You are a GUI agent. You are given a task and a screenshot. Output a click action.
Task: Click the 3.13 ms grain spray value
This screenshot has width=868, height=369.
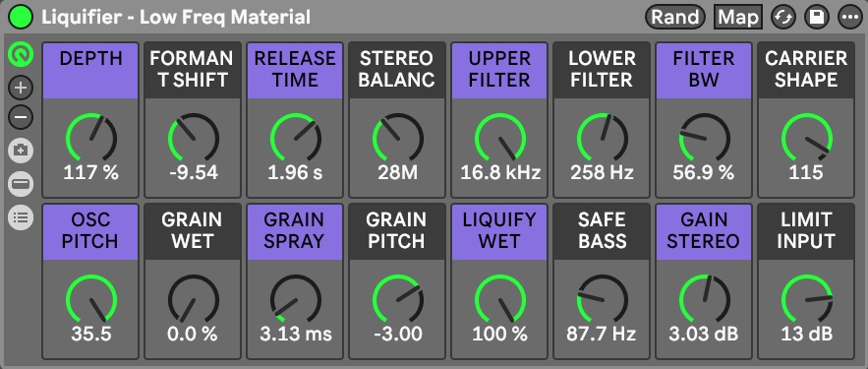(x=296, y=335)
